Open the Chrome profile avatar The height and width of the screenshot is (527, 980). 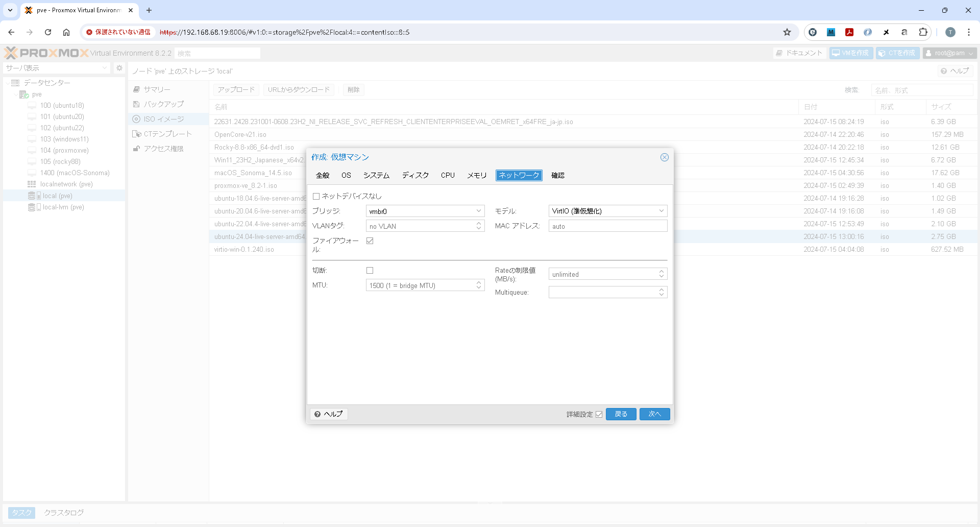pyautogui.click(x=950, y=32)
